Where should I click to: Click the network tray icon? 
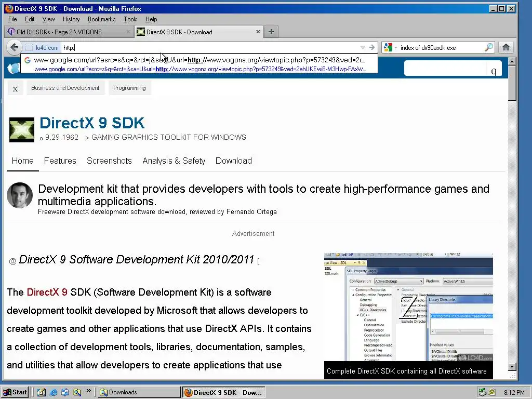[483, 392]
